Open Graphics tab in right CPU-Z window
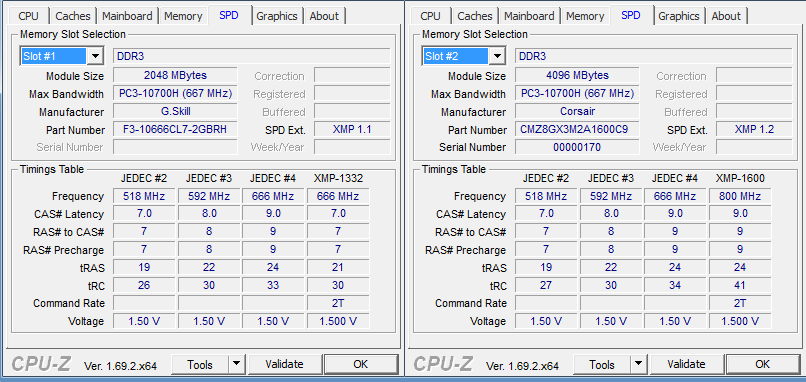Image resolution: width=806 pixels, height=382 pixels. (679, 16)
